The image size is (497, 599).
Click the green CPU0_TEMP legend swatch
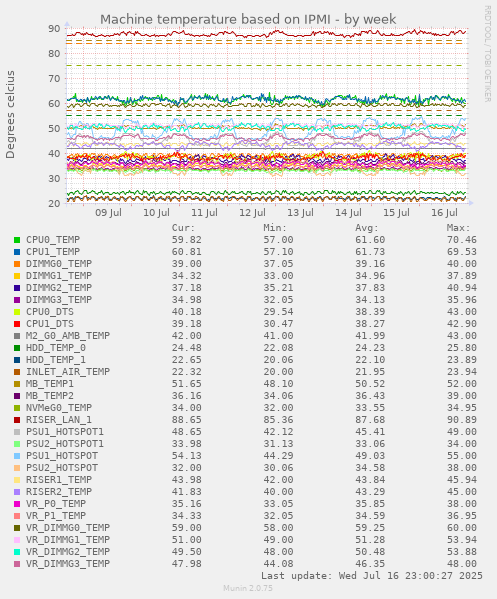click(x=17, y=240)
